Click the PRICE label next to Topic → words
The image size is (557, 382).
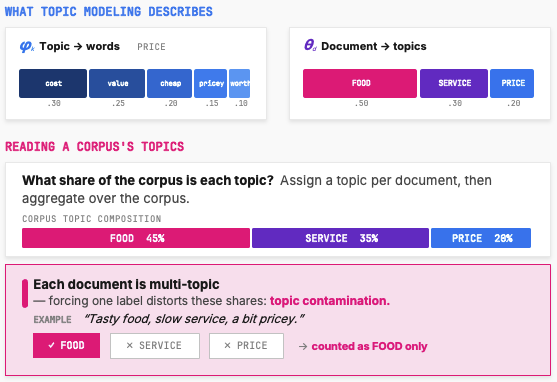(x=151, y=47)
